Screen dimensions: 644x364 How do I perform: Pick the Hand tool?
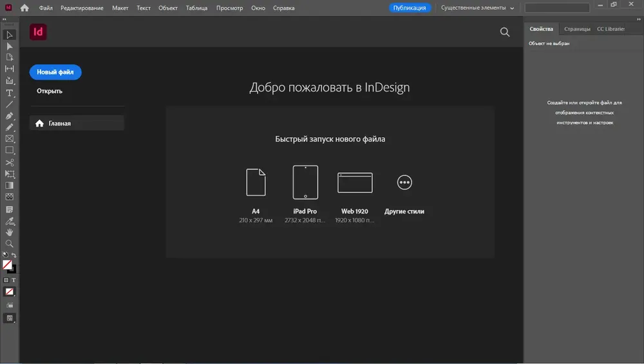click(x=10, y=232)
